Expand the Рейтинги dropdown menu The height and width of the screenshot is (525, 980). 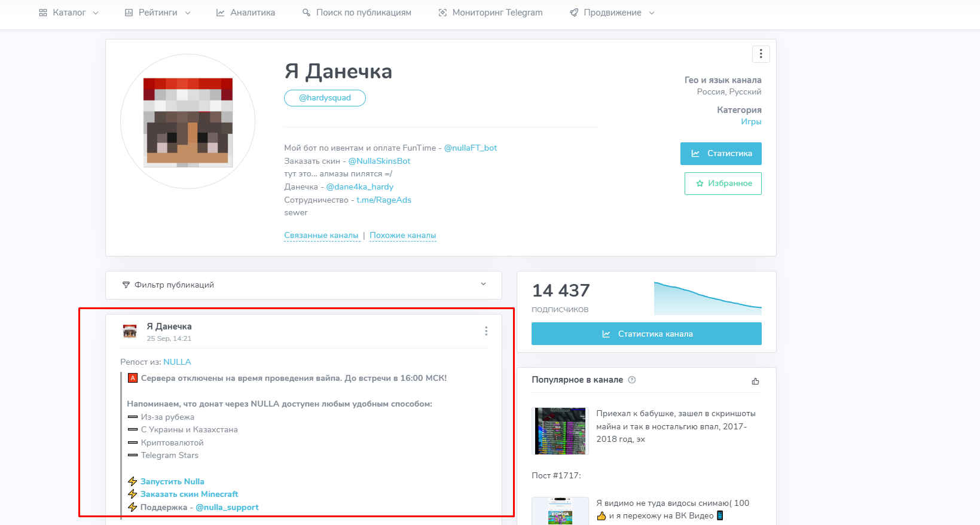(157, 13)
